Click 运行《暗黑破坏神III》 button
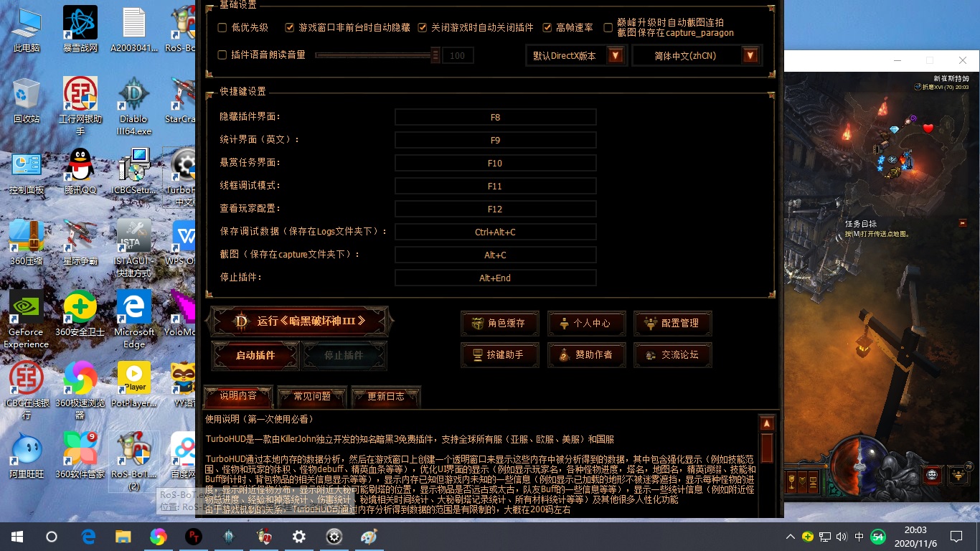Viewport: 980px width, 551px height. tap(300, 321)
